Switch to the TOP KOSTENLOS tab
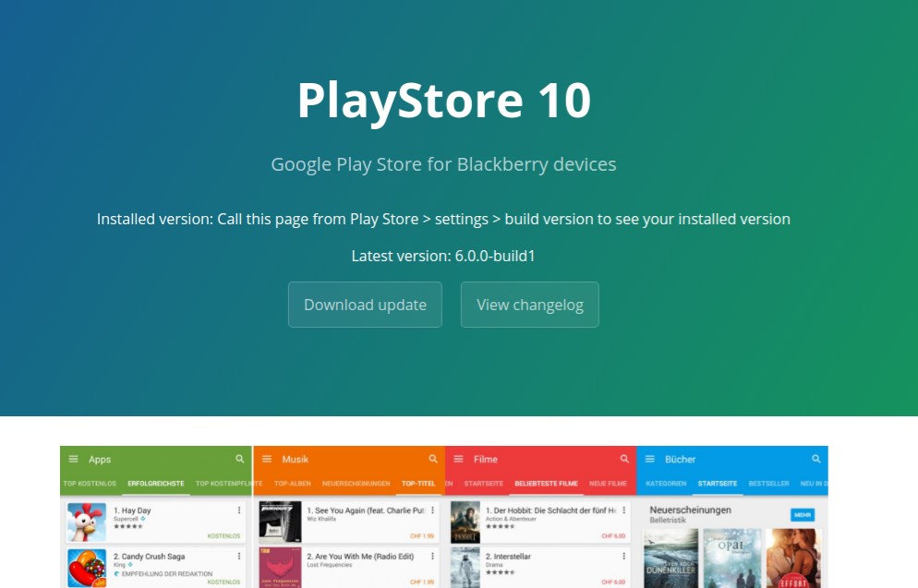The width and height of the screenshot is (918, 588). click(90, 484)
